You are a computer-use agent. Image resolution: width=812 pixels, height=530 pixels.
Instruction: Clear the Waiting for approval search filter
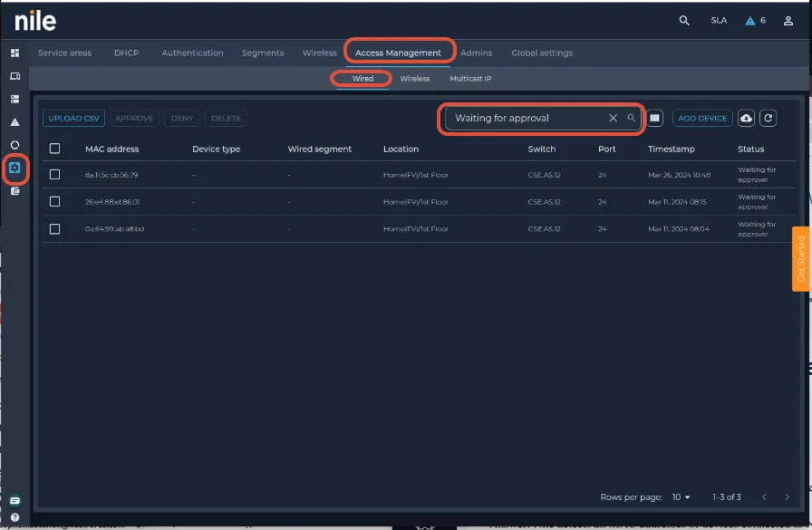(614, 118)
